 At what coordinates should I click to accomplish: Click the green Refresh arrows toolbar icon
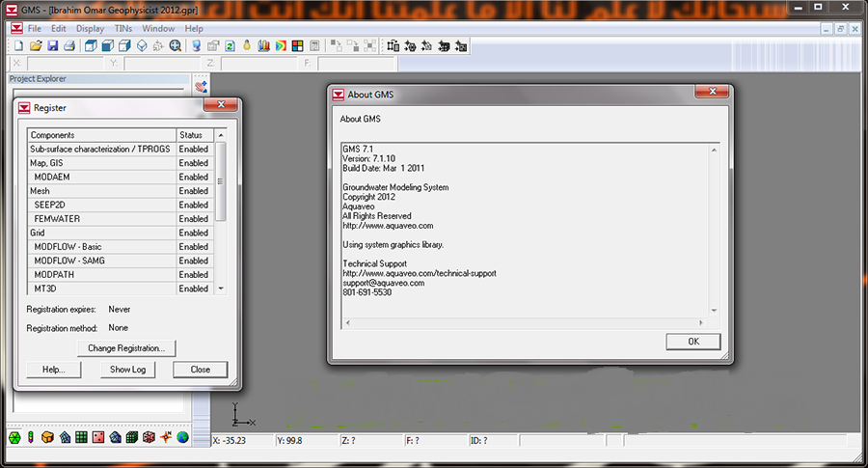(x=230, y=46)
